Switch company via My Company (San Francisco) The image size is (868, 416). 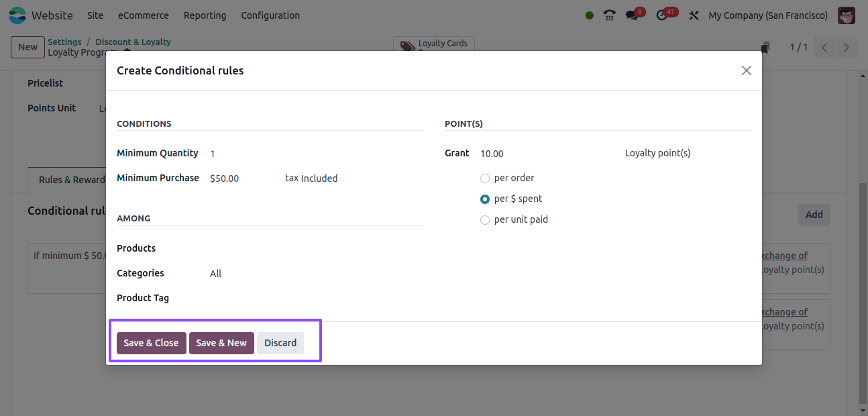point(768,15)
